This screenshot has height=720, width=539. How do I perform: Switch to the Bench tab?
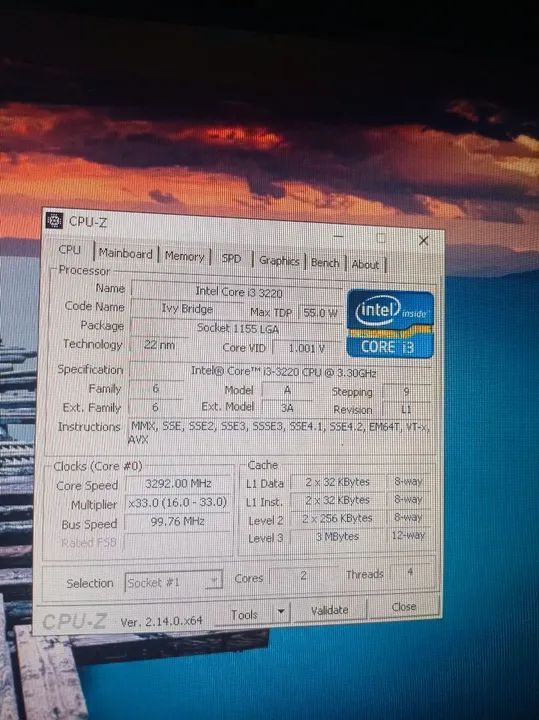tap(325, 263)
